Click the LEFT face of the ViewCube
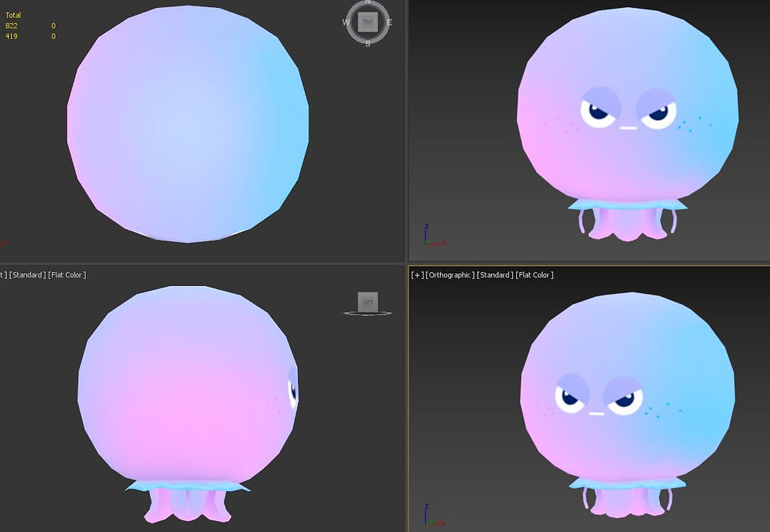The width and height of the screenshot is (770, 532). click(368, 302)
